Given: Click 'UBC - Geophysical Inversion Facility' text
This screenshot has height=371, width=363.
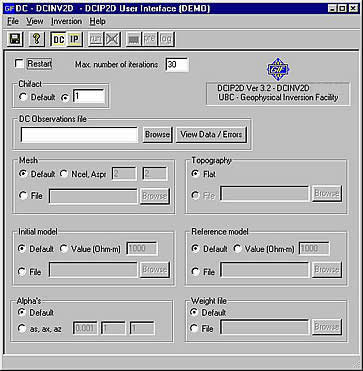Looking at the screenshot, I should pos(278,98).
